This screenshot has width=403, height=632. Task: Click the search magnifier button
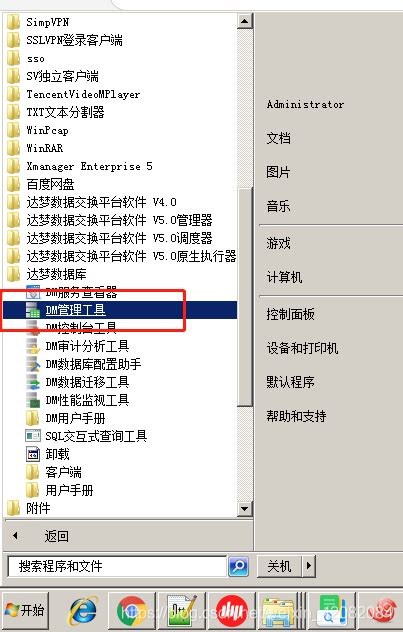click(238, 566)
